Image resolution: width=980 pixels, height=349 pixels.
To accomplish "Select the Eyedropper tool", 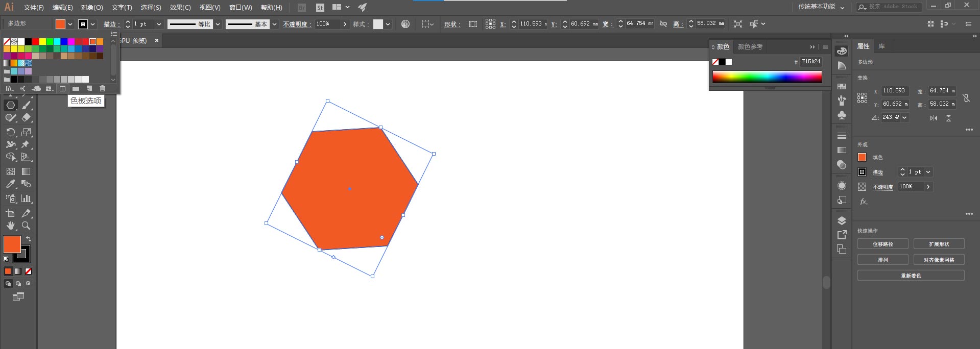I will [x=11, y=184].
